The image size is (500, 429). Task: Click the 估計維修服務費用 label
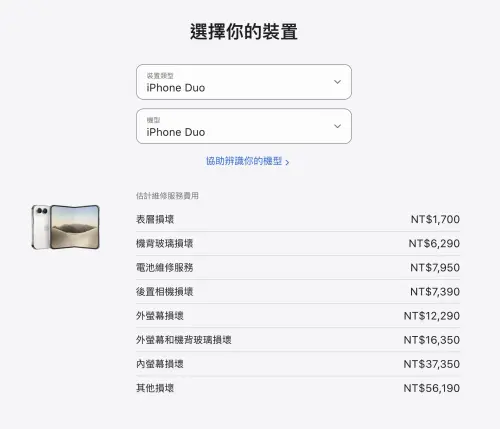click(167, 196)
